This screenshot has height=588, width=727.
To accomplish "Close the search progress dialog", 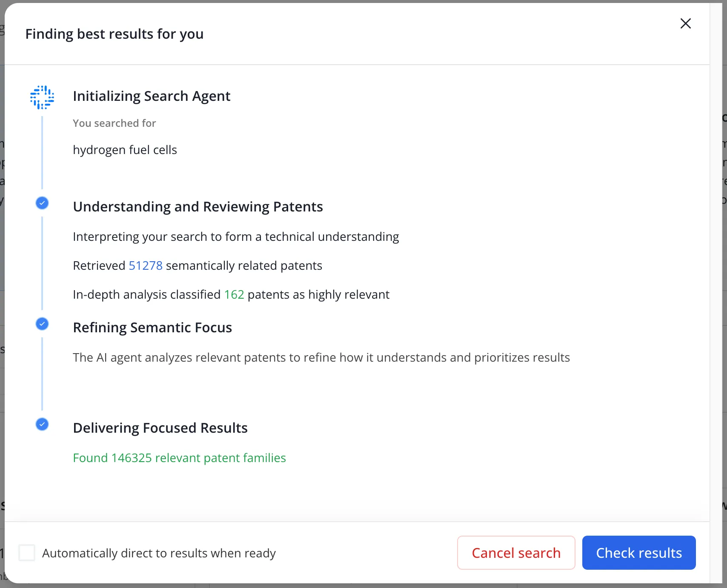I will point(685,23).
